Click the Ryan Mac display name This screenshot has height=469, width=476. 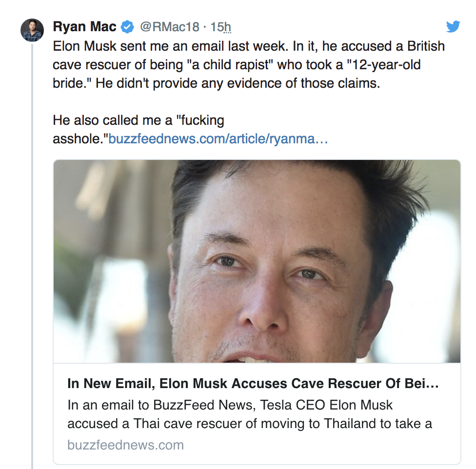(x=84, y=27)
